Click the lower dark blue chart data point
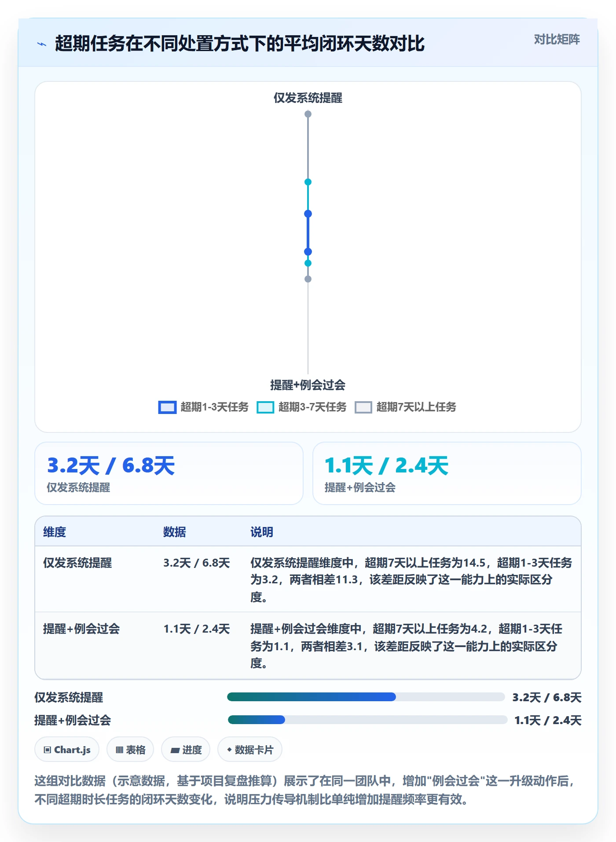The height and width of the screenshot is (842, 616). (x=308, y=252)
